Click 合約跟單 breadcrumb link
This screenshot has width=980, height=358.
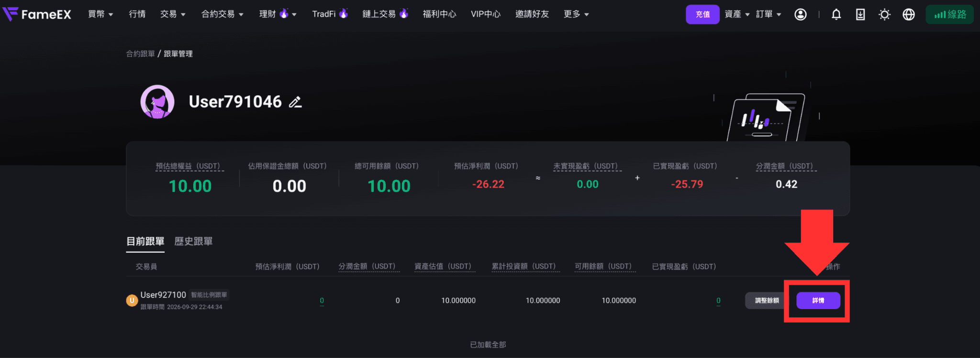(140, 54)
